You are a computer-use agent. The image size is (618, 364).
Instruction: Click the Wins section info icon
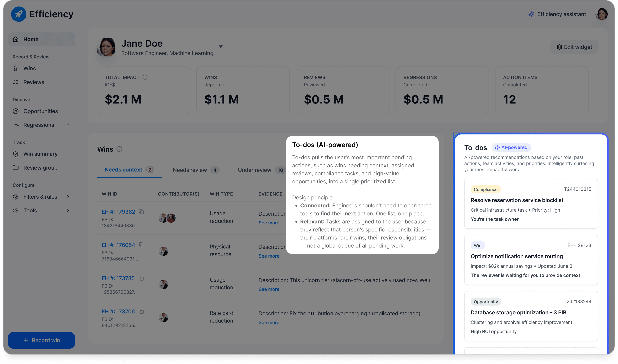click(x=119, y=149)
